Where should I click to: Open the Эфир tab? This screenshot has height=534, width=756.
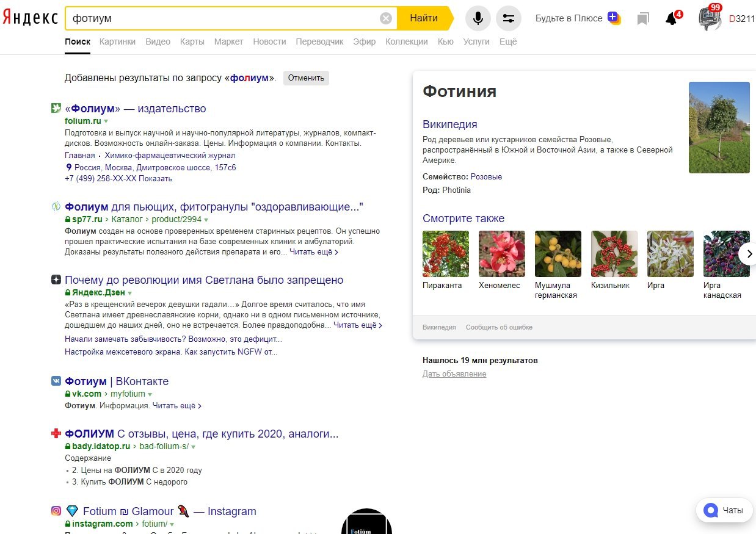365,41
